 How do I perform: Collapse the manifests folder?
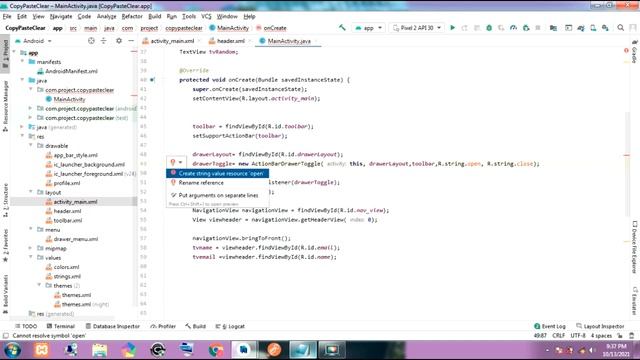pyautogui.click(x=22, y=62)
